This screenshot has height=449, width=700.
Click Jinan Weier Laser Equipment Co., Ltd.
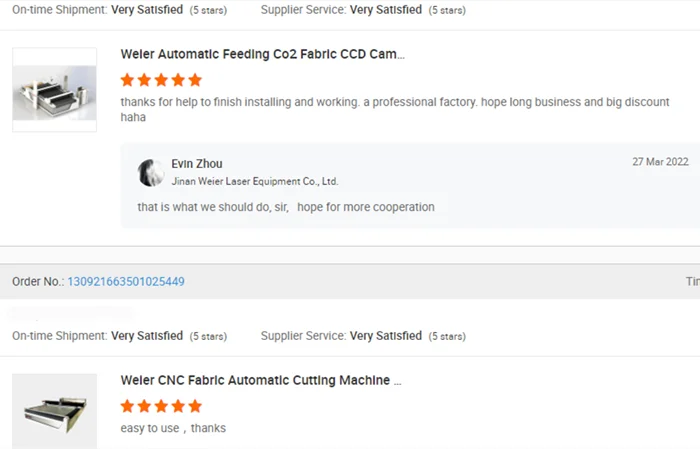pyautogui.click(x=255, y=182)
